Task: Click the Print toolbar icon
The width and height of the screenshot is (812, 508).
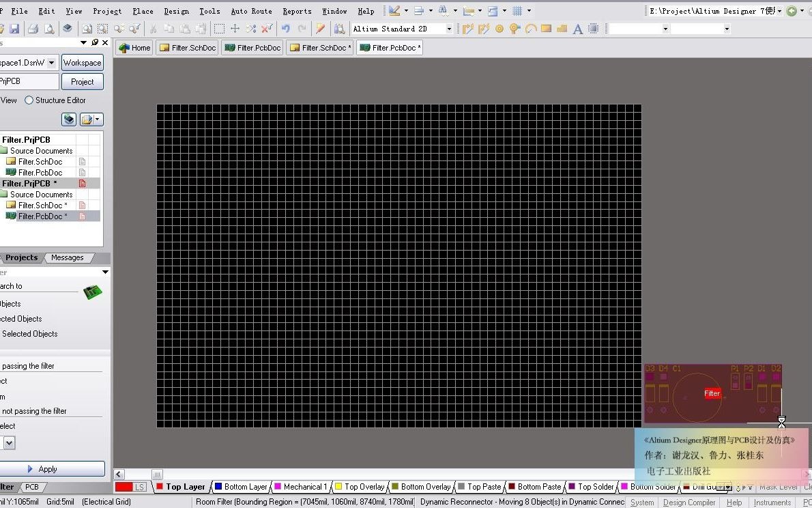Action: [x=34, y=29]
